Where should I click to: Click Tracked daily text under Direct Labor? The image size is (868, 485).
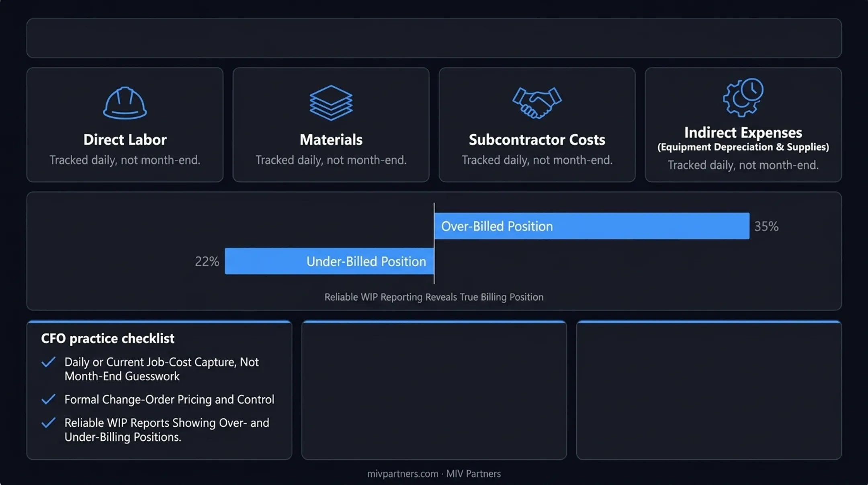[x=125, y=160]
